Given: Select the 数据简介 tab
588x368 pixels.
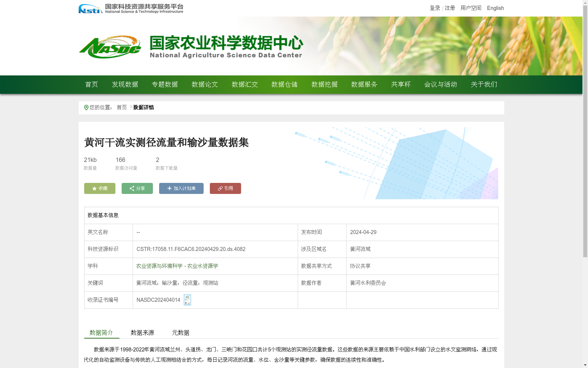Looking at the screenshot, I should (x=101, y=333).
